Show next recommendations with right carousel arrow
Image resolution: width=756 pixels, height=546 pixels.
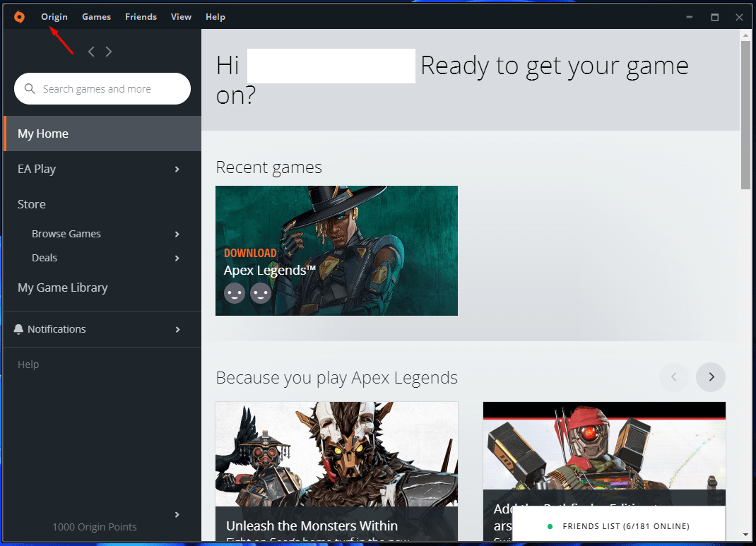point(711,377)
